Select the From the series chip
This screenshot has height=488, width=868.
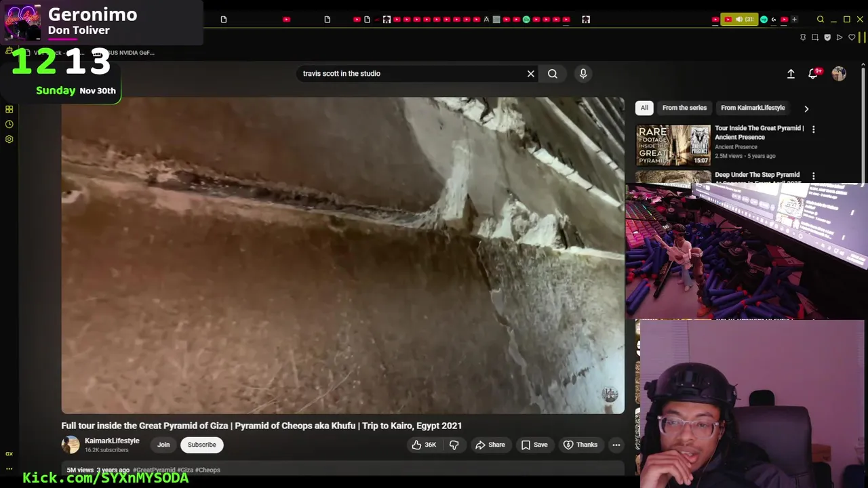click(684, 108)
